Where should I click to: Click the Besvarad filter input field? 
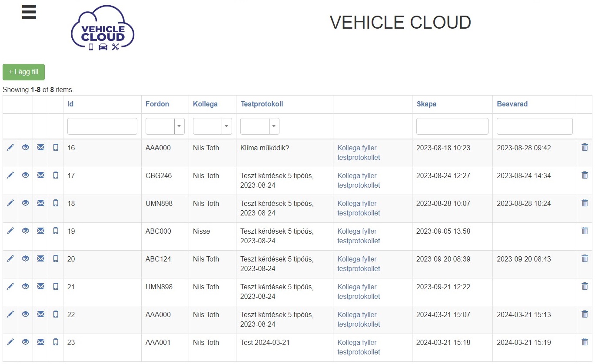[x=535, y=126]
